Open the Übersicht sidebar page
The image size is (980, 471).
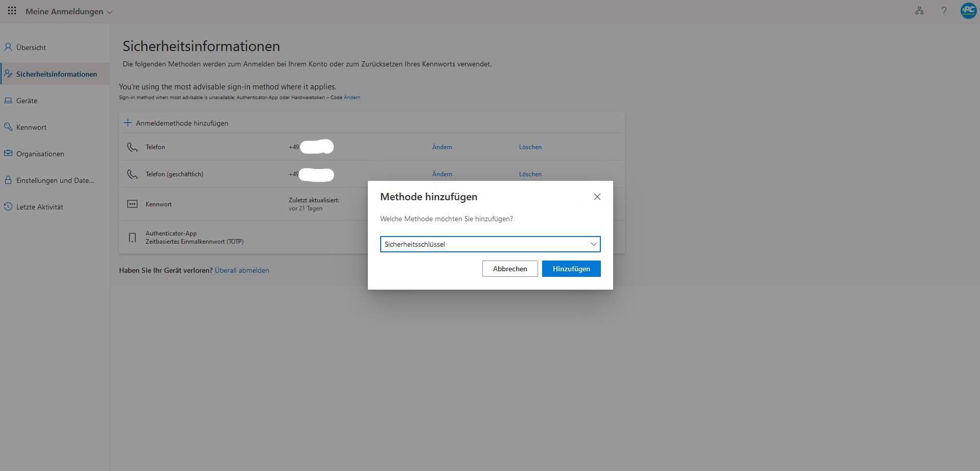(x=31, y=48)
